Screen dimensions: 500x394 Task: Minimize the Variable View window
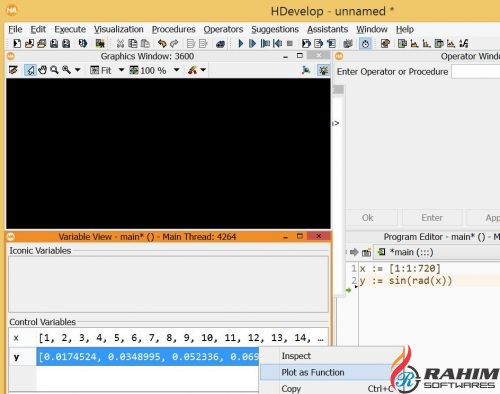(285, 237)
